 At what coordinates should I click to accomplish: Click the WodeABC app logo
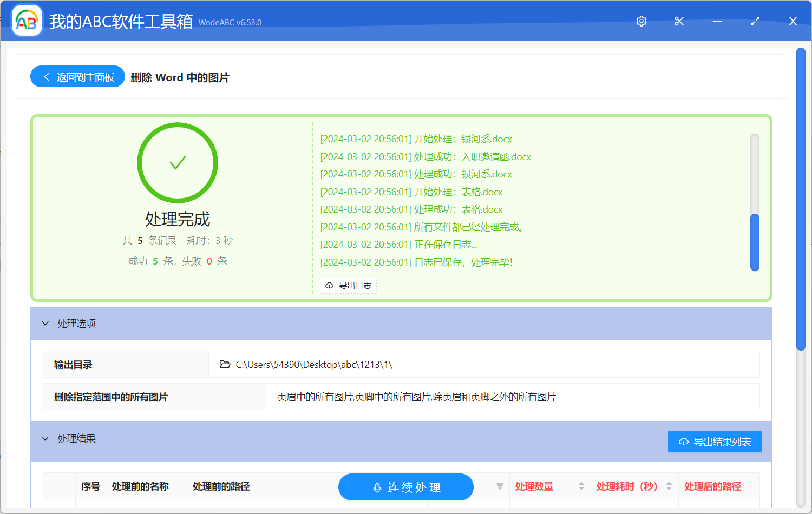pyautogui.click(x=27, y=21)
